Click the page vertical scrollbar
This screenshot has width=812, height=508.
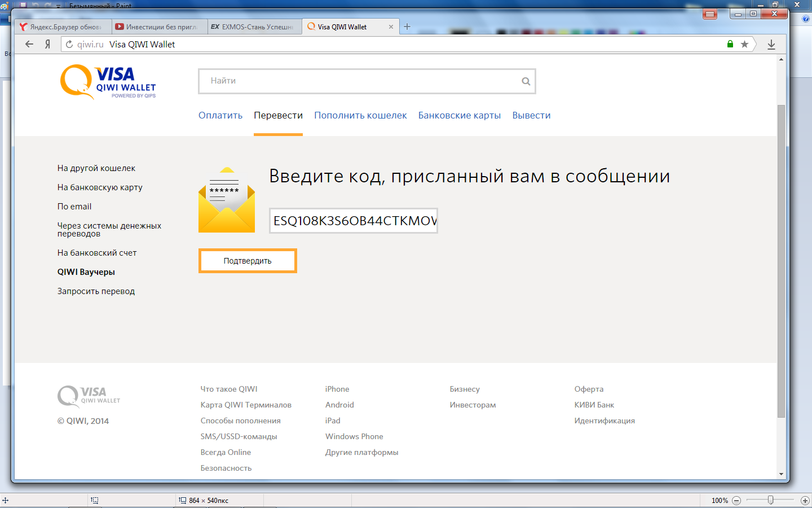coord(781,261)
